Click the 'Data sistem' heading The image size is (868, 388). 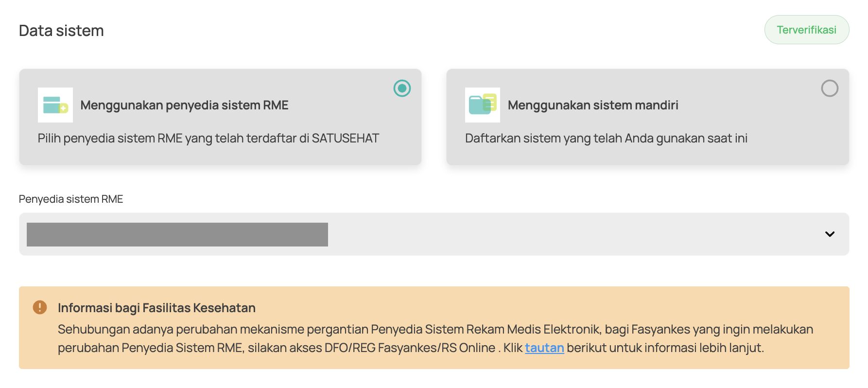tap(61, 31)
